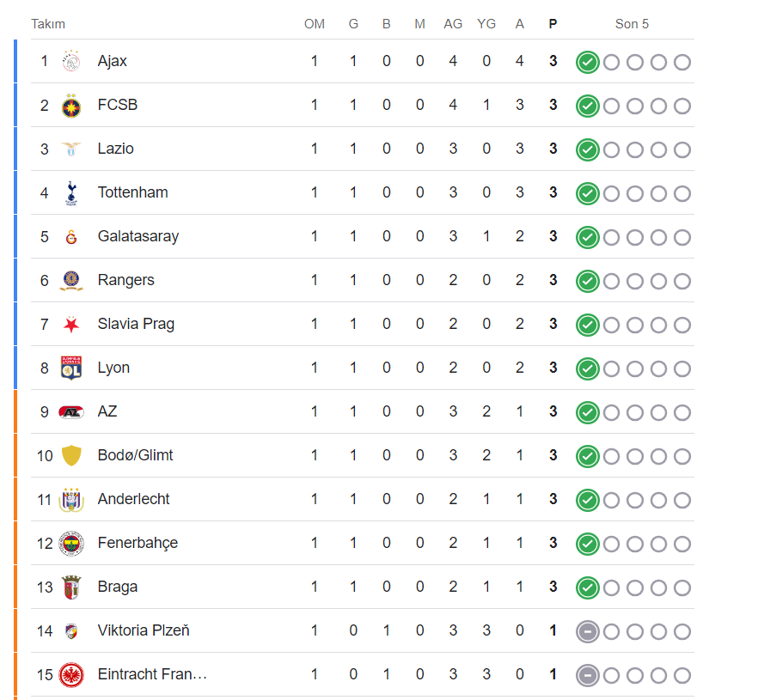Image resolution: width=758 pixels, height=700 pixels.
Task: Click the Slavia Prag red star logo
Action: pos(71,325)
